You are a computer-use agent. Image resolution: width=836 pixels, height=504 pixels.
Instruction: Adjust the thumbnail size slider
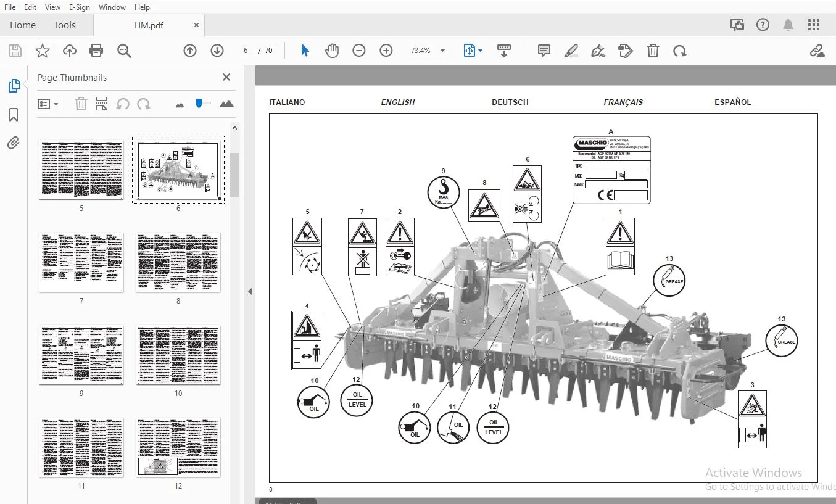pyautogui.click(x=199, y=103)
